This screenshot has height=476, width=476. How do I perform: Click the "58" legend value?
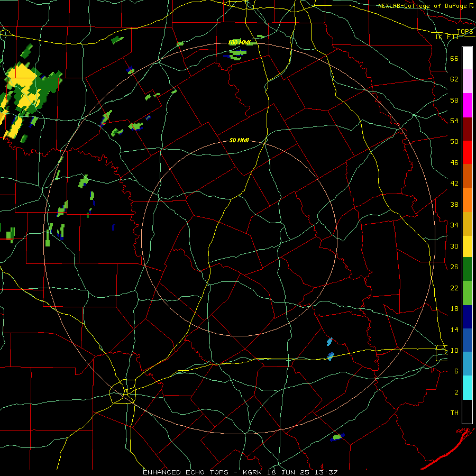point(454,100)
